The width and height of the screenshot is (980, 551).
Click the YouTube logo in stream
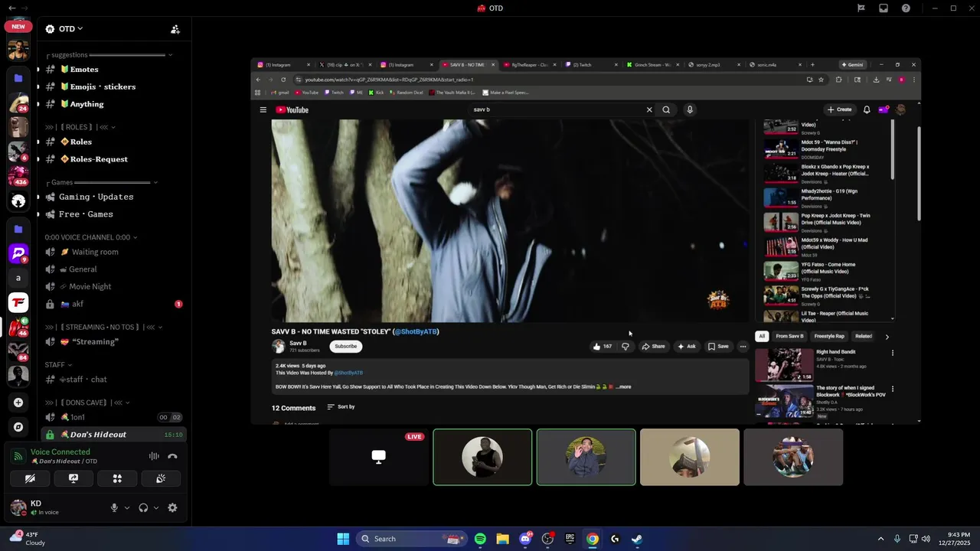[292, 109]
